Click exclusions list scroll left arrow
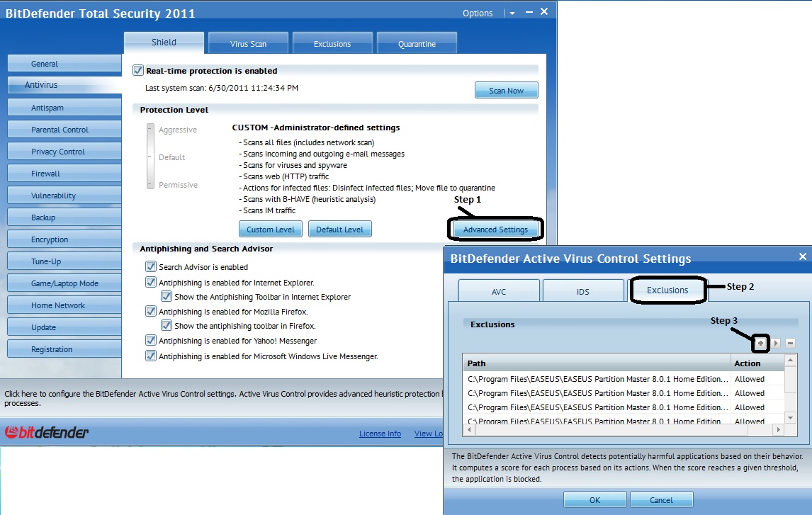Viewport: 812px width, 515px height. pos(470,429)
